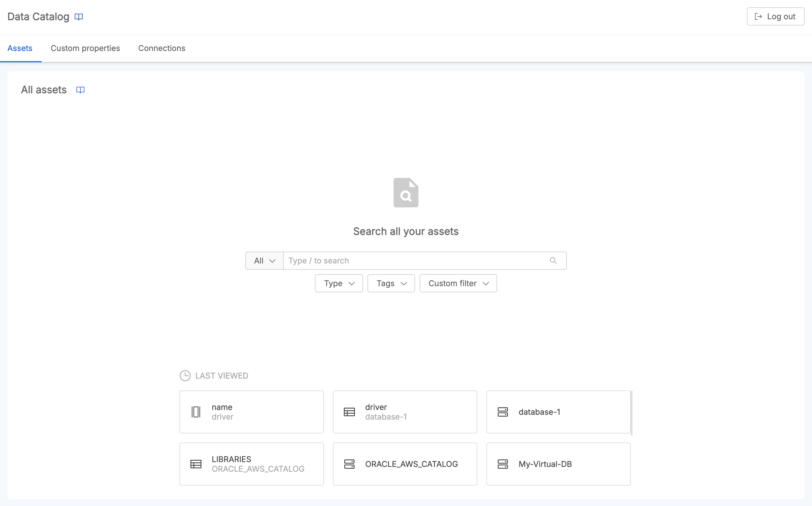Click the ORACLE_AWS_CATALOG library thumbnail
The width and height of the screenshot is (812, 506).
pos(405,464)
